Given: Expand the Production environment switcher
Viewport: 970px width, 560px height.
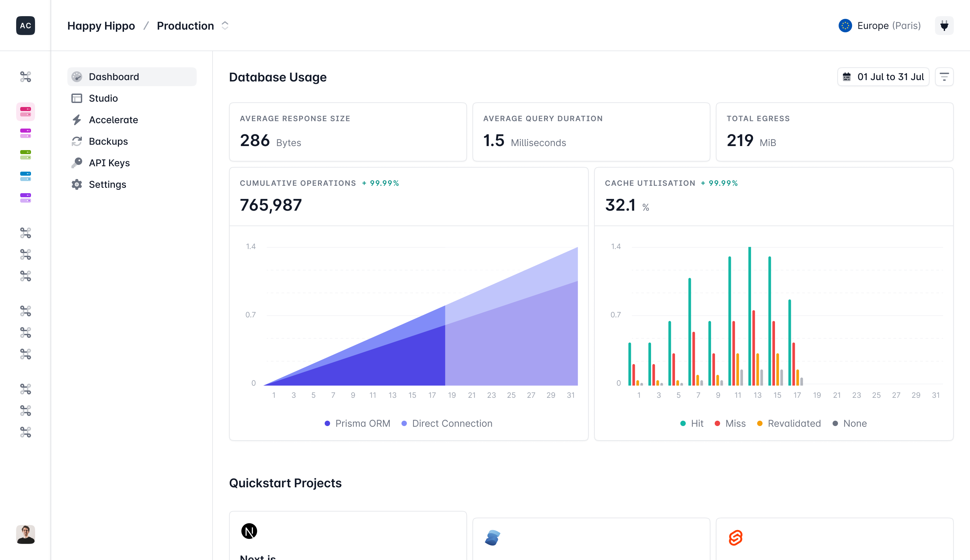Looking at the screenshot, I should click(x=225, y=26).
